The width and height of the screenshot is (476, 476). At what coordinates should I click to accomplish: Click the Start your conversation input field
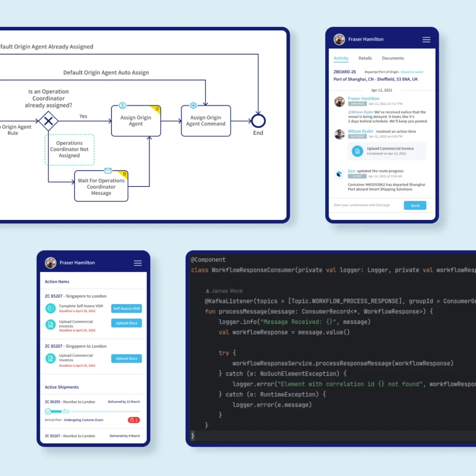click(365, 205)
